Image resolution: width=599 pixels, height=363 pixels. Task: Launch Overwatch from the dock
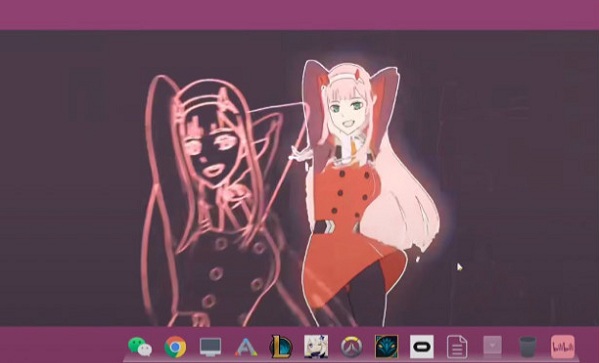(x=351, y=347)
